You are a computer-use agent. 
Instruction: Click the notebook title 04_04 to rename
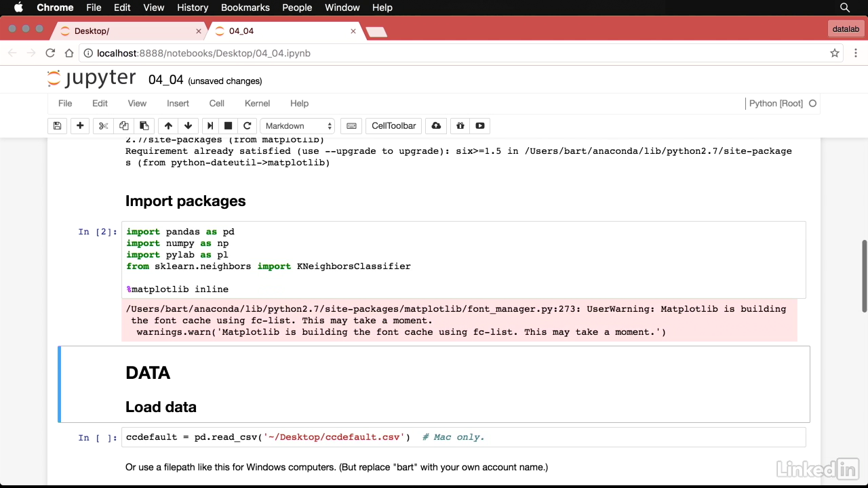166,80
